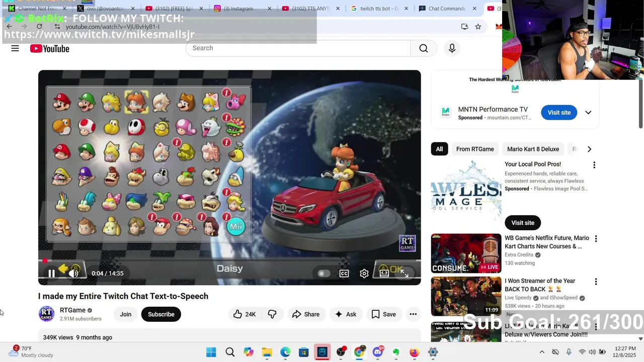This screenshot has width=644, height=362.
Task: Click the youtube.com address bar URL
Action: point(112,27)
